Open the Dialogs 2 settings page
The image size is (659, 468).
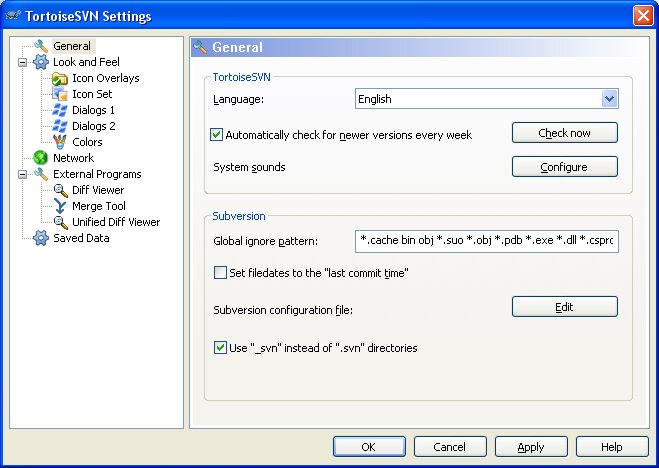[x=93, y=126]
